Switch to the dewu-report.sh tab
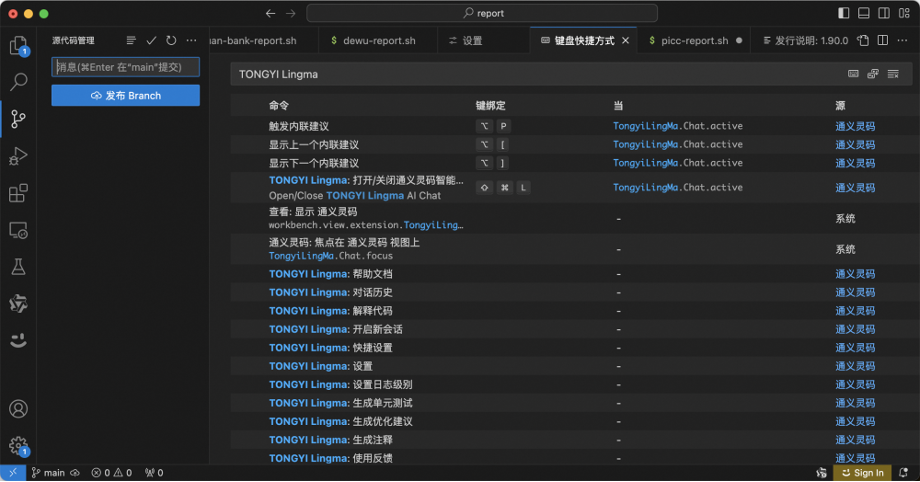 click(373, 41)
